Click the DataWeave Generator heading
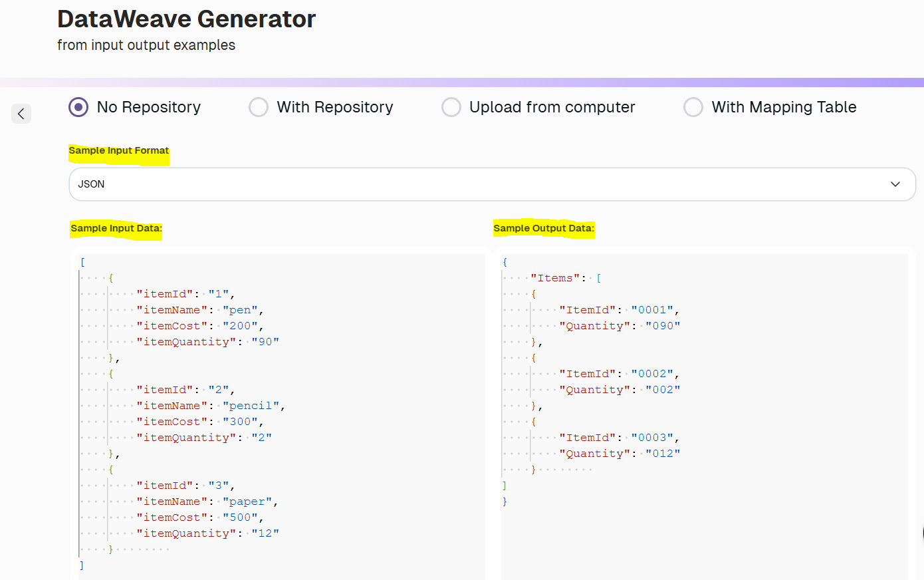 (186, 19)
